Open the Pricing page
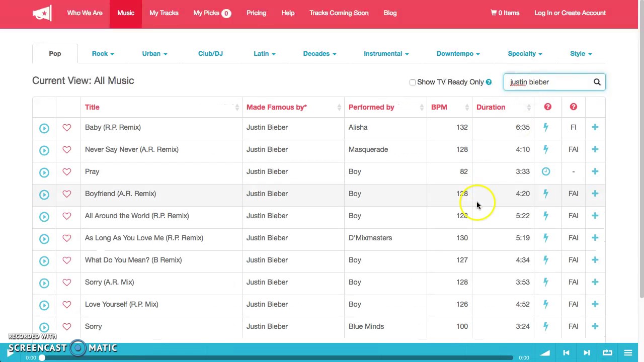The width and height of the screenshot is (644, 362). coord(256,13)
